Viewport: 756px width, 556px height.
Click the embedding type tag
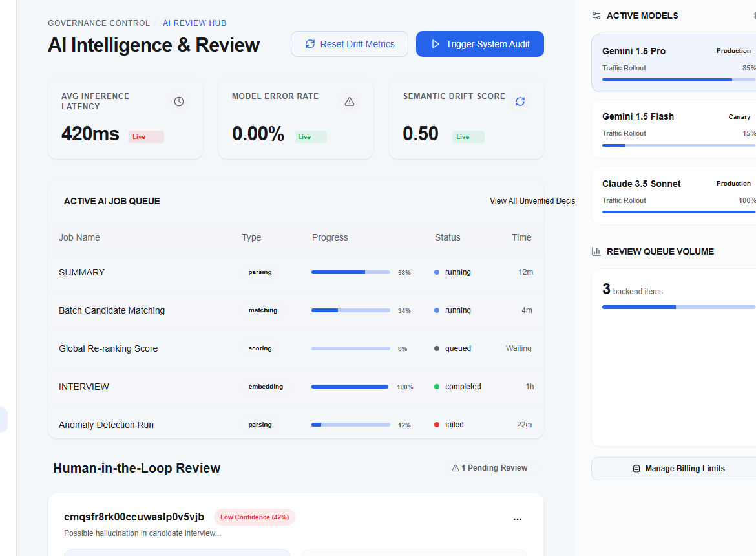266,387
